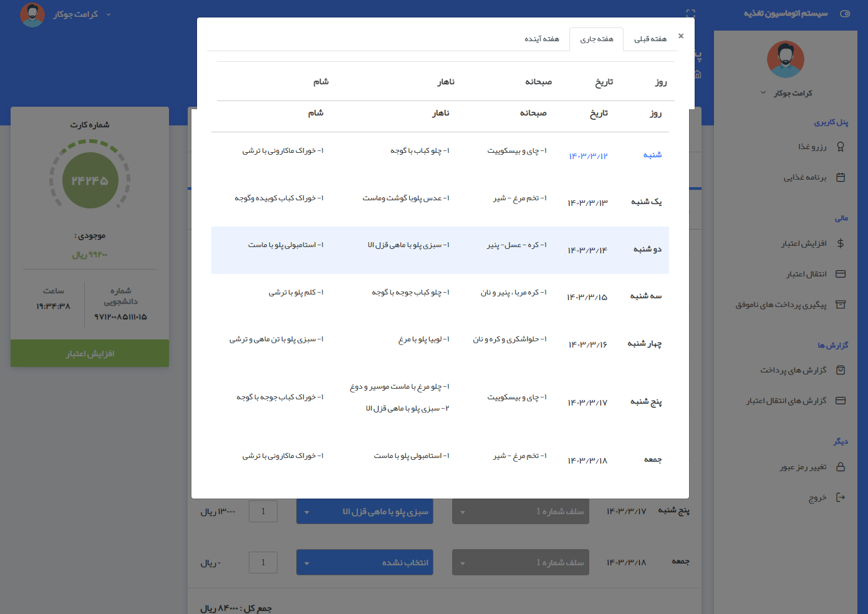Screen dimensions: 868x614
Task: Click the circular card number progress ring
Action: (90, 180)
